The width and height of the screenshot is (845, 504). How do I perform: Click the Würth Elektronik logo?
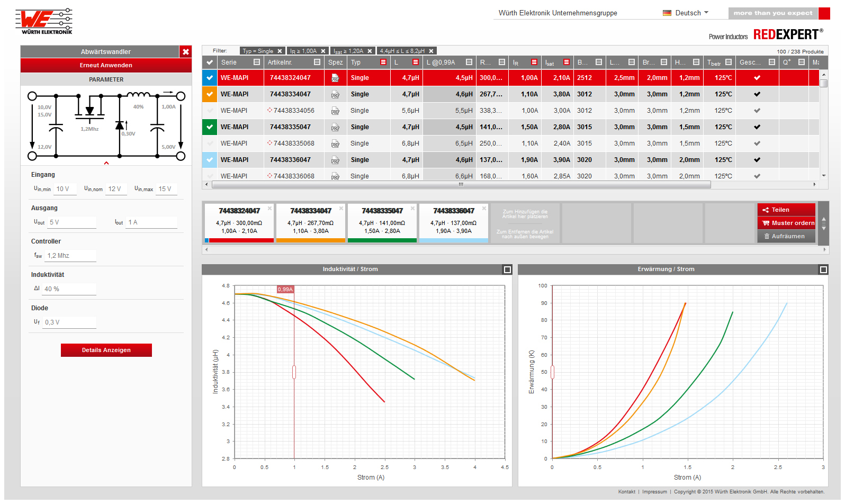click(44, 21)
